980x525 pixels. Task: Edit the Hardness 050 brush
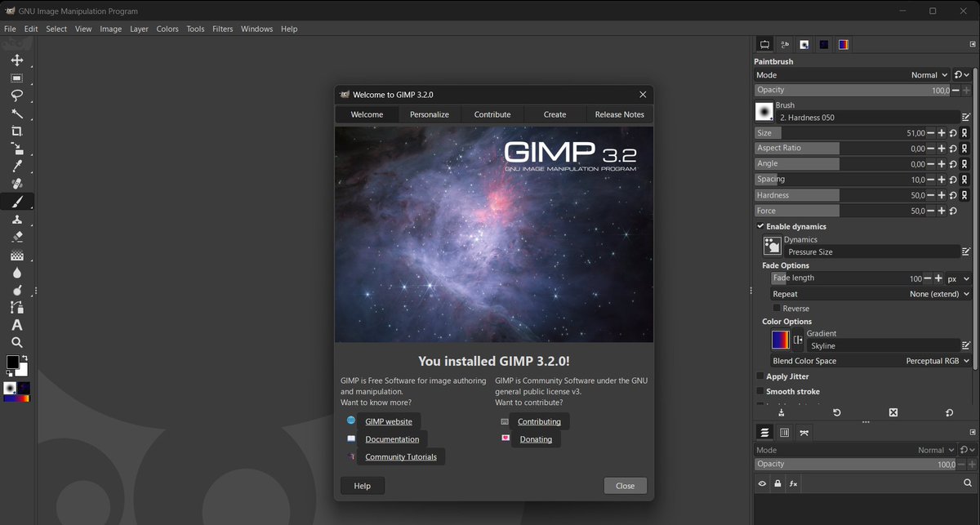[x=965, y=118]
